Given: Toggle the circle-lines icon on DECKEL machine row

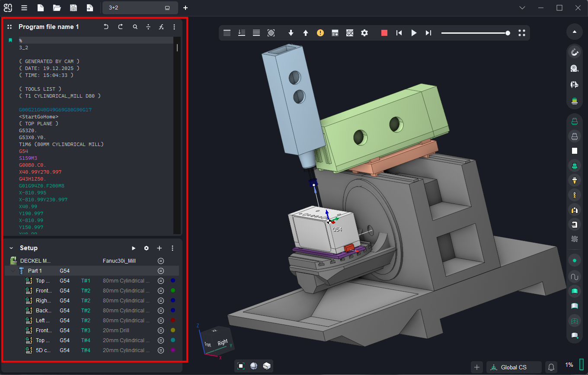Looking at the screenshot, I should tap(161, 261).
